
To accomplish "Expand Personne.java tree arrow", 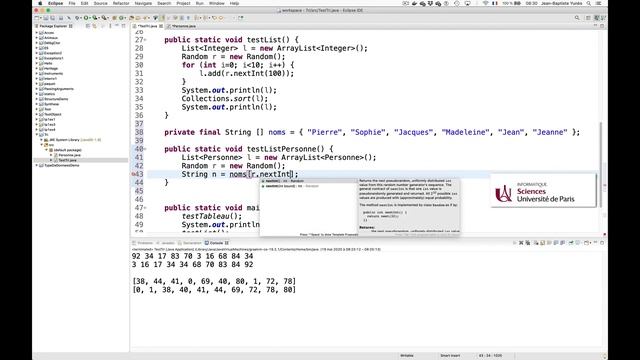I will click(x=51, y=155).
